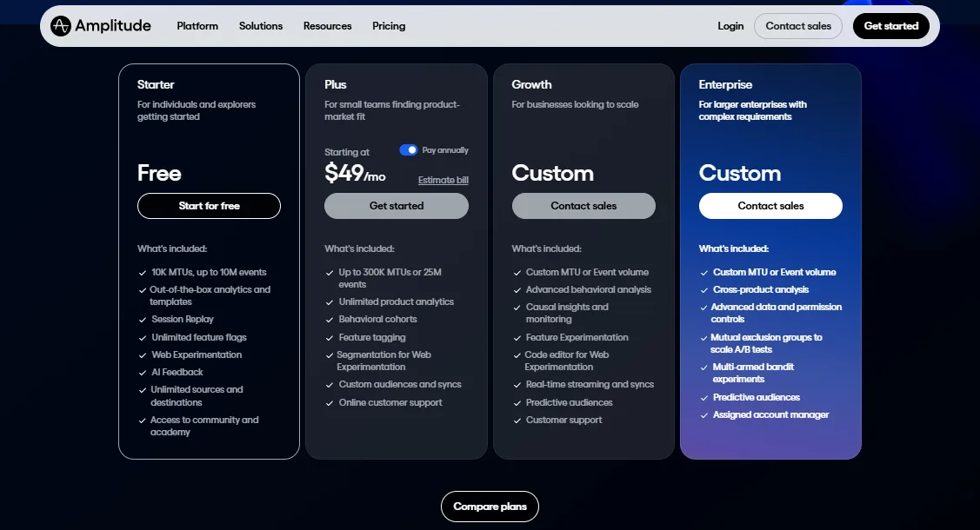The image size is (980, 530).
Task: Click the 'Free' price on Starter plan
Action: click(x=159, y=173)
